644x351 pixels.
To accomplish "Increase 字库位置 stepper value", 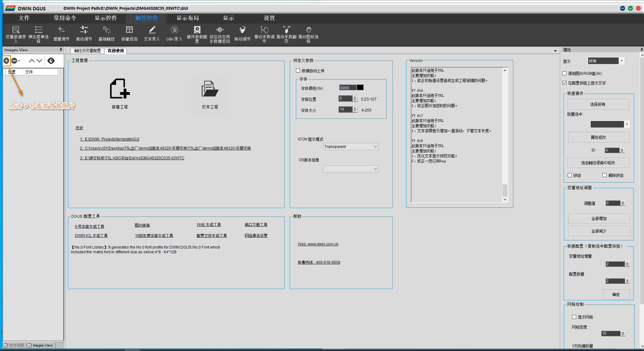I will [x=355, y=97].
